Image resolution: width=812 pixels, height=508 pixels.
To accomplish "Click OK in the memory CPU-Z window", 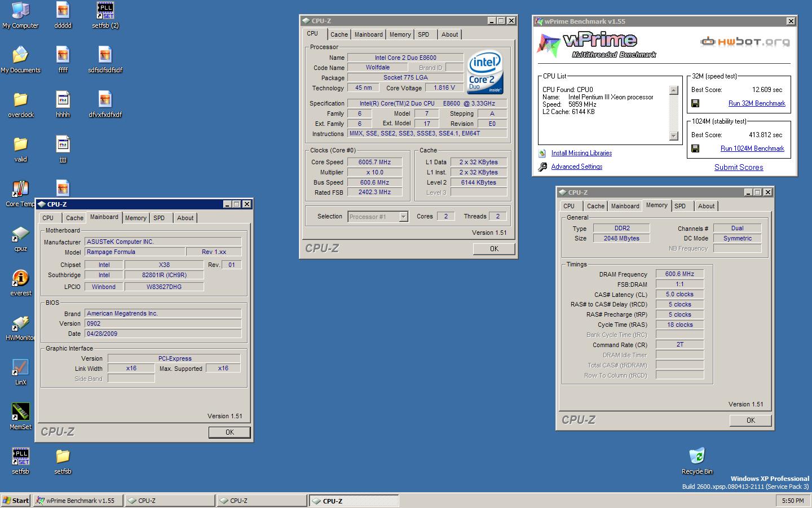I will (751, 421).
